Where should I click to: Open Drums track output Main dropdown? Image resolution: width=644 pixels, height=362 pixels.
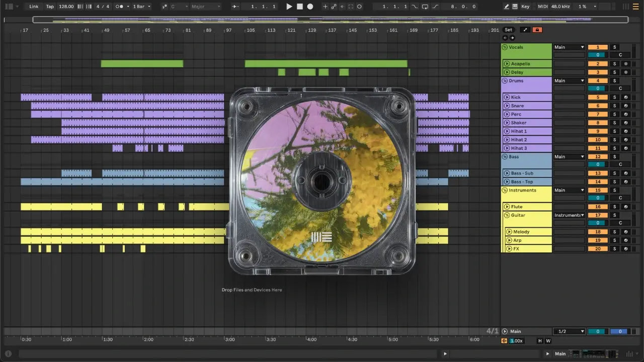pos(569,80)
